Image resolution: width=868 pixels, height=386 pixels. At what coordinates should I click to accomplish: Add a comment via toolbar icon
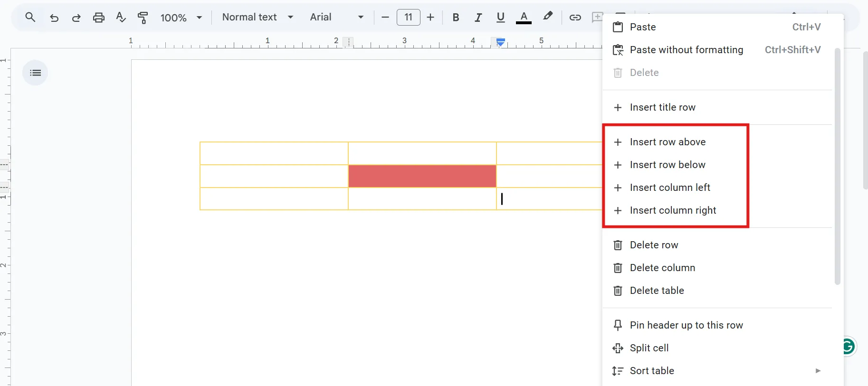coord(597,18)
